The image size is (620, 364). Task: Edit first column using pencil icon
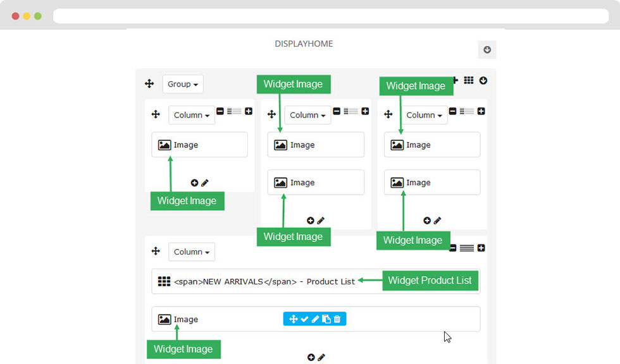(205, 183)
